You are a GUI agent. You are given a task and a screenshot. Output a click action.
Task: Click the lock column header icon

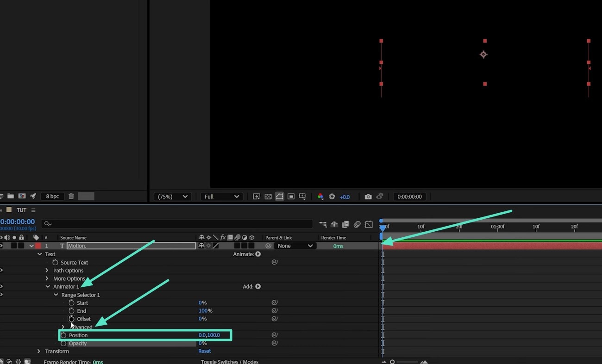[x=21, y=237]
